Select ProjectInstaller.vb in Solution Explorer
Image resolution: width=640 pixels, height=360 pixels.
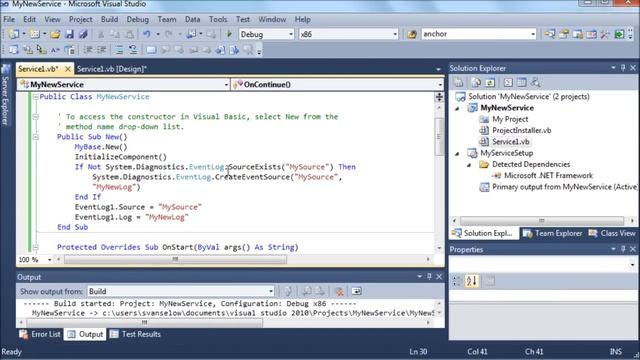click(522, 130)
